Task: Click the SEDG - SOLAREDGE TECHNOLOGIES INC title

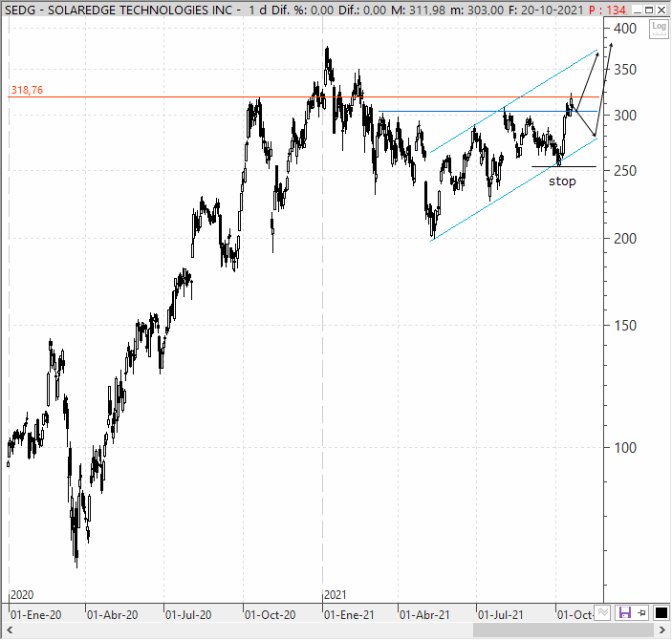Action: pyautogui.click(x=119, y=10)
